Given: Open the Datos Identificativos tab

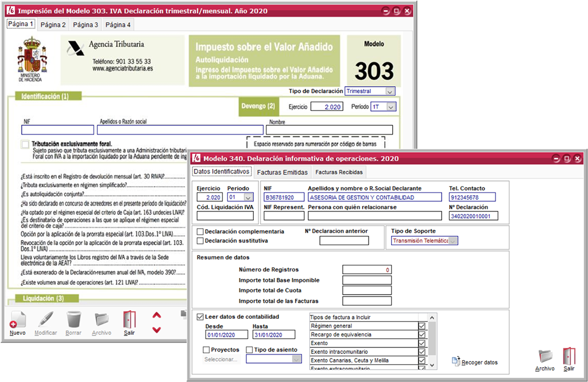Looking at the screenshot, I should point(221,172).
